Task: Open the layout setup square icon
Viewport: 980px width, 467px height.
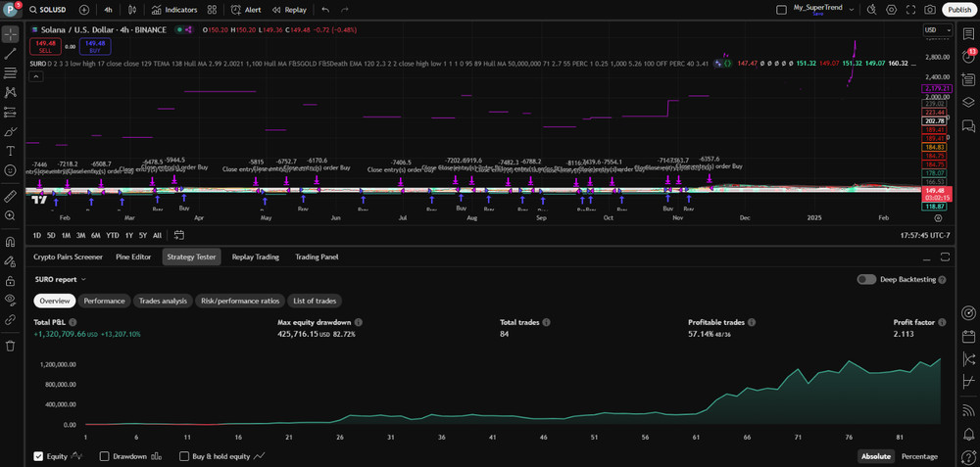Action: (x=781, y=10)
